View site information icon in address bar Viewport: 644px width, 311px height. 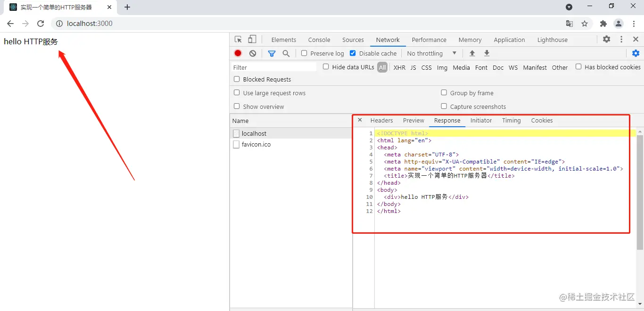[x=59, y=24]
